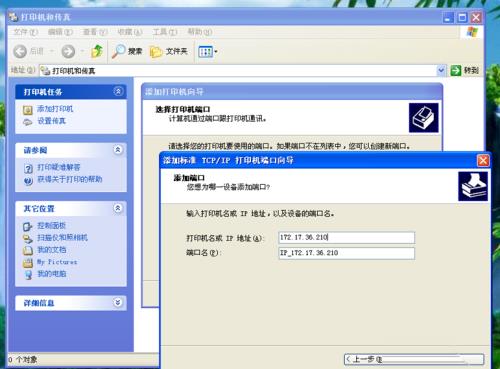This screenshot has height=369, width=500.
Task: Click the scanner and camera icon
Action: (28, 238)
